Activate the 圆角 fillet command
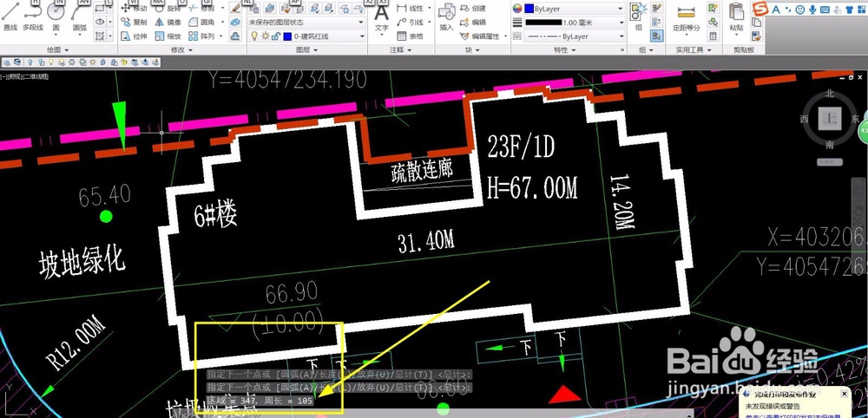Viewport: 868px width, 418px height. click(201, 23)
